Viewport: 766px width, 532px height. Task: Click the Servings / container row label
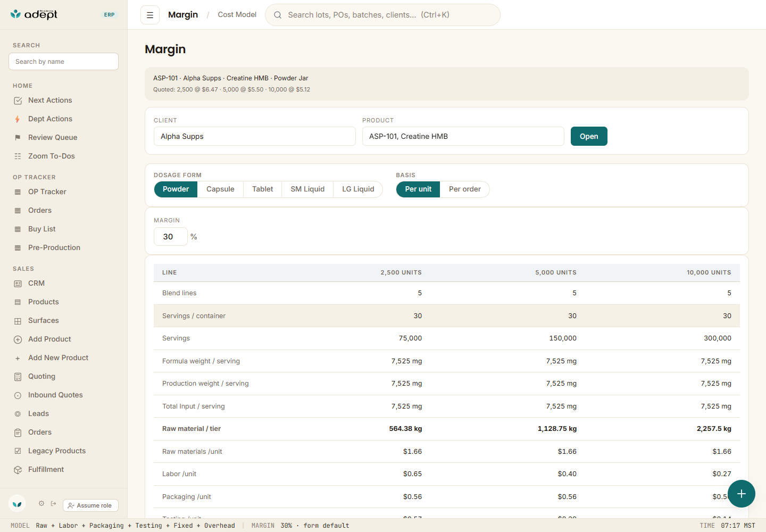click(x=194, y=316)
